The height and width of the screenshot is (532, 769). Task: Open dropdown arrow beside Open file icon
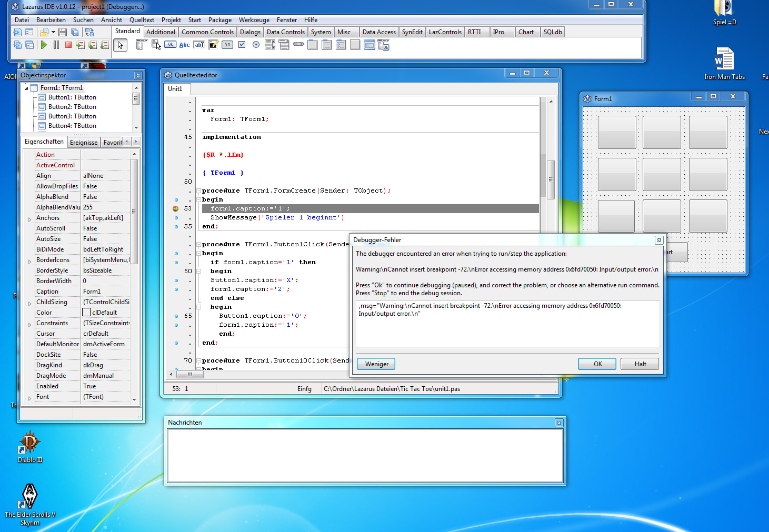(53, 33)
